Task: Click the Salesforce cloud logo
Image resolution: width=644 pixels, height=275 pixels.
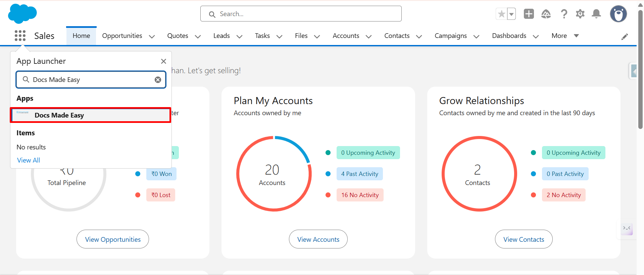Action: click(x=22, y=14)
